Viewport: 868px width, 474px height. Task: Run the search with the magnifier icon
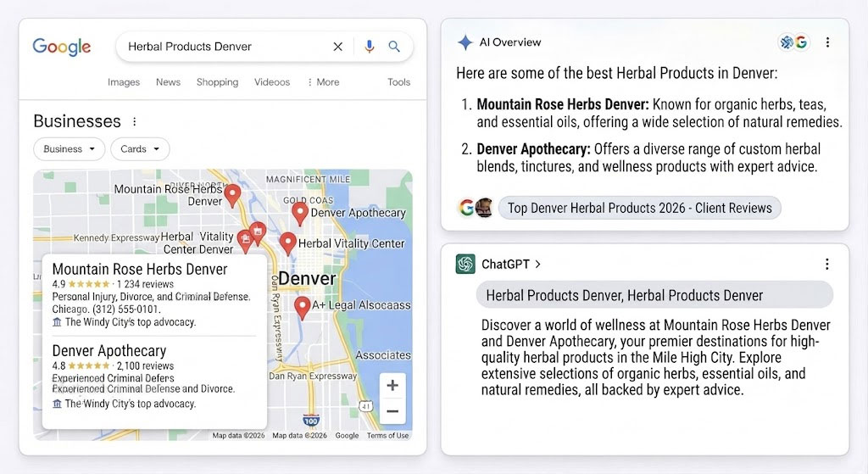pyautogui.click(x=394, y=47)
